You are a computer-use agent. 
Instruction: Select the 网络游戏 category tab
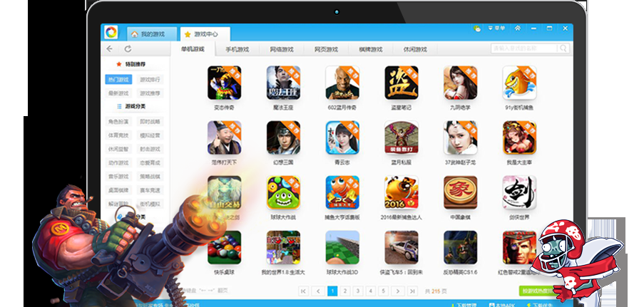[282, 49]
